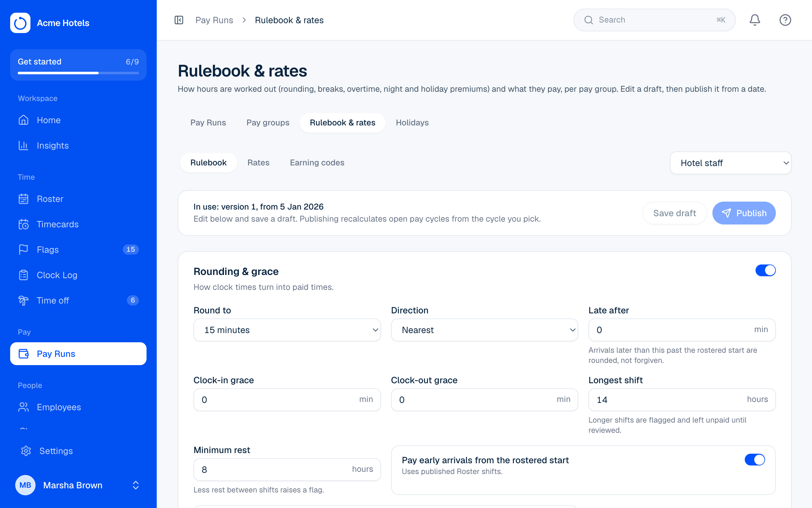
Task: Click the Settings gear icon
Action: pyautogui.click(x=26, y=451)
